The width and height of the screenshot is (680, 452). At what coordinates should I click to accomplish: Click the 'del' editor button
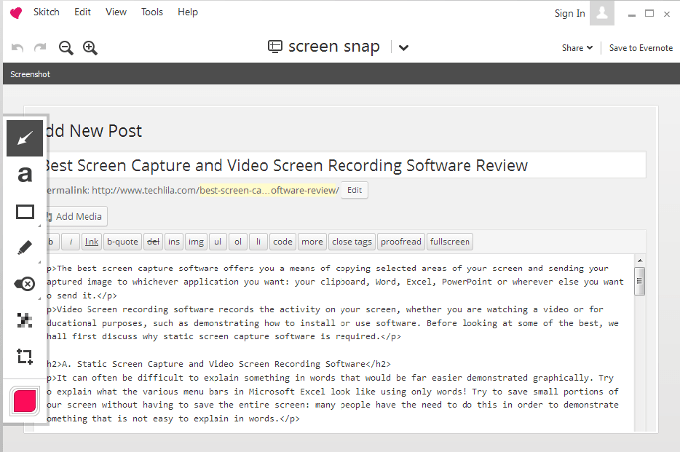[153, 242]
